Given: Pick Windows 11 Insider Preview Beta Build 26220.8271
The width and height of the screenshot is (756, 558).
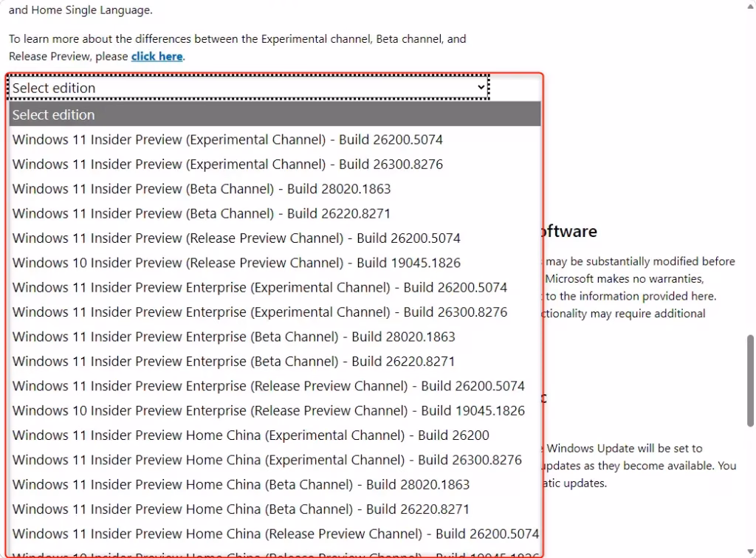Looking at the screenshot, I should click(202, 213).
